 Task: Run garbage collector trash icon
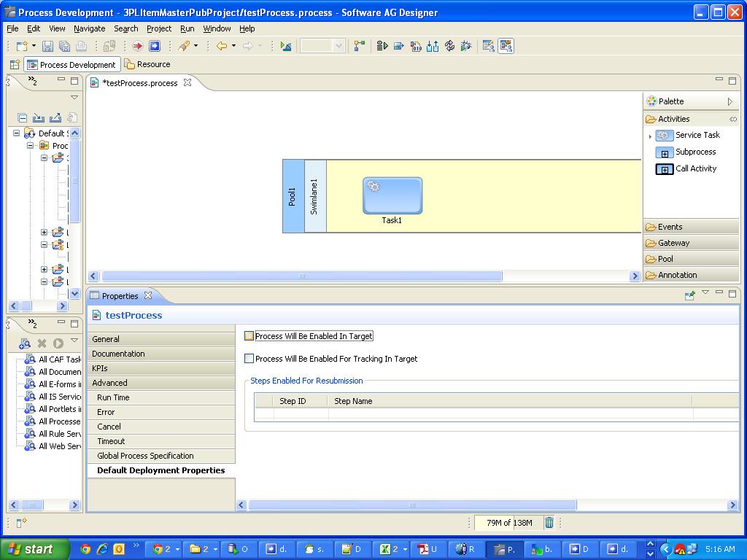pos(549,523)
